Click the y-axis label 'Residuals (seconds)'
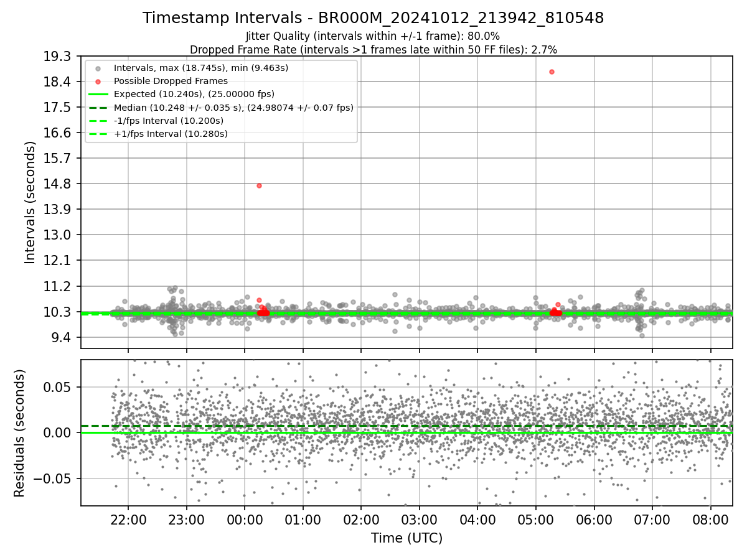Image resolution: width=747 pixels, height=560 pixels. (x=20, y=433)
